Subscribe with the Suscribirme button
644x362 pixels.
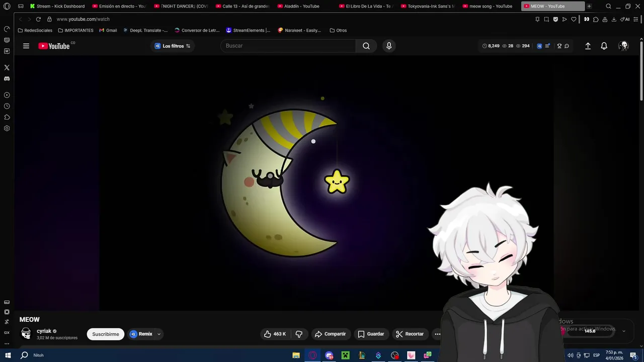[x=106, y=334]
